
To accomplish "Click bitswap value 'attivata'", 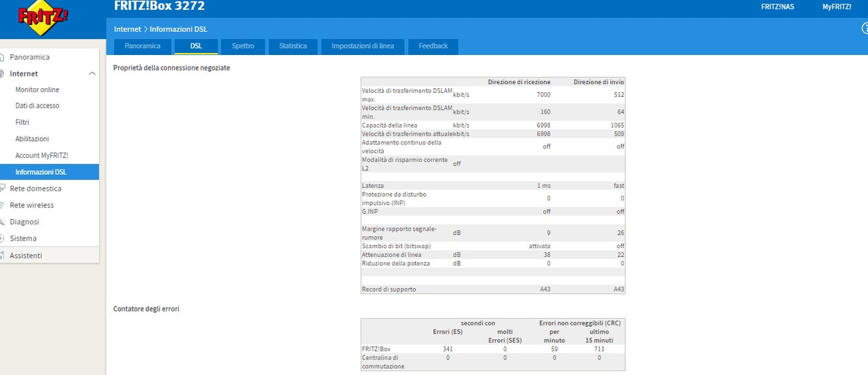I will tap(540, 246).
